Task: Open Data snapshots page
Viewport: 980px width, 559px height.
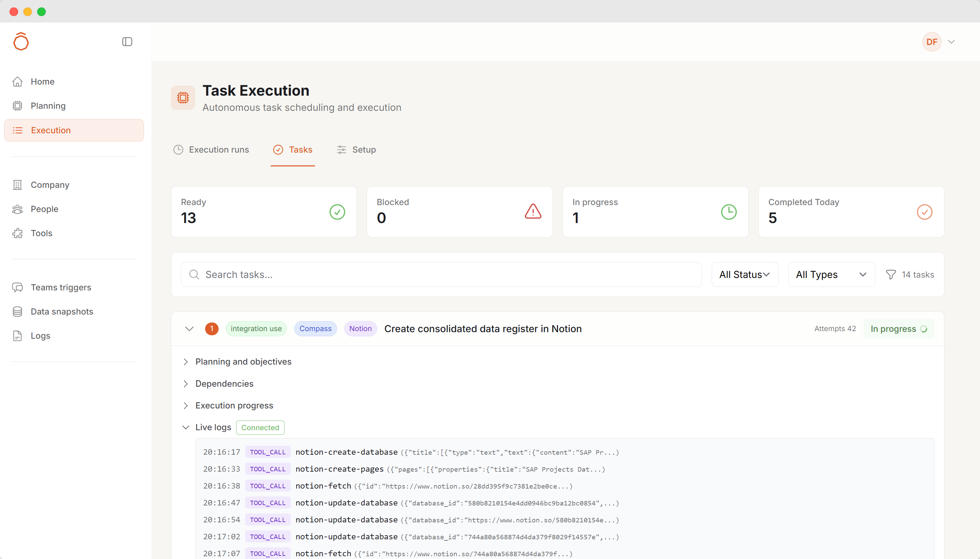Action: tap(62, 311)
